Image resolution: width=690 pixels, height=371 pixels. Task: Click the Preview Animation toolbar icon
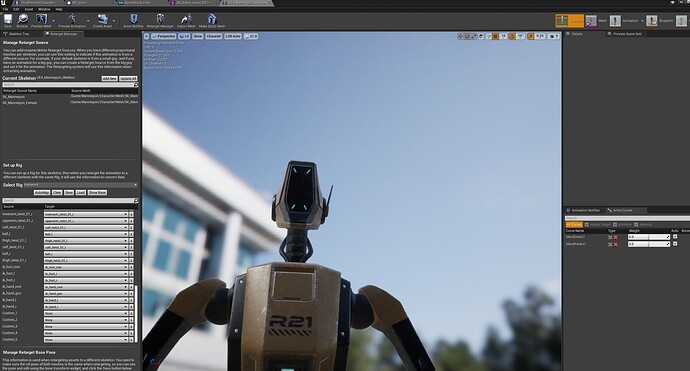pyautogui.click(x=72, y=19)
